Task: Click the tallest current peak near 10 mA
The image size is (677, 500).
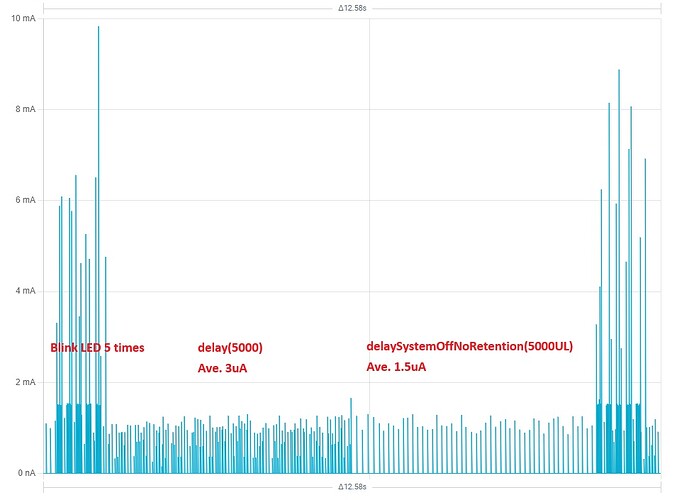Action: (x=98, y=28)
